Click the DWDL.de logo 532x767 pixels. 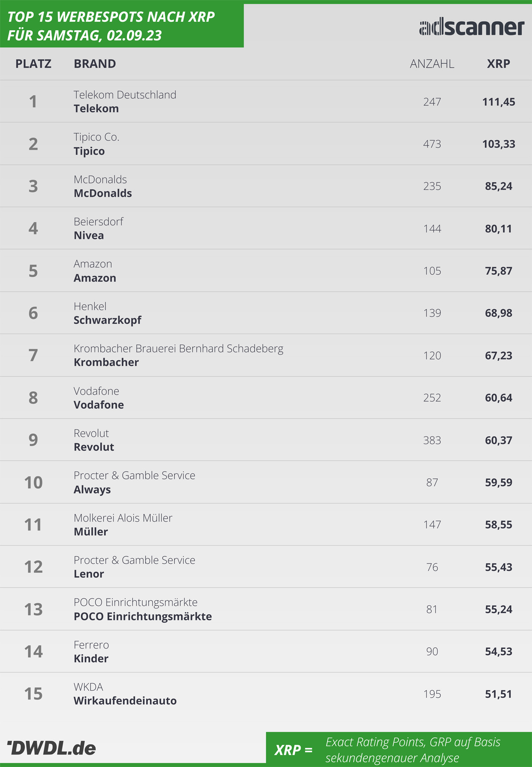point(52,748)
